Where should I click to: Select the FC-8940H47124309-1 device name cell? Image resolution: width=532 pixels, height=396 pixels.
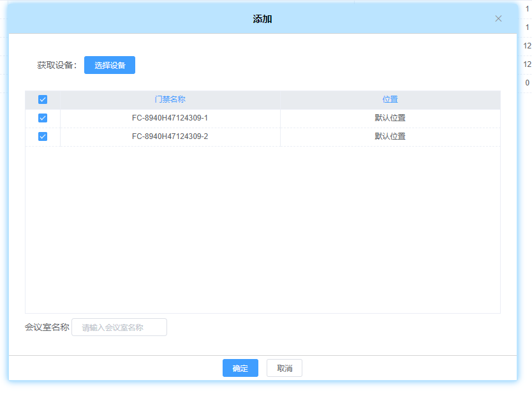point(170,118)
